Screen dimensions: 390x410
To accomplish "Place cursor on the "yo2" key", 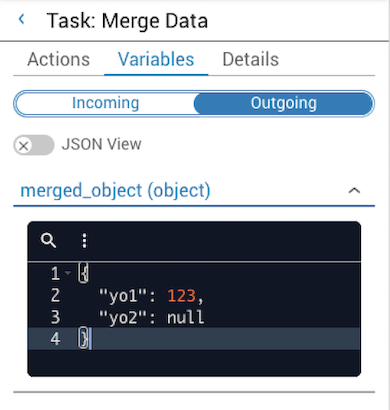I will tap(123, 317).
